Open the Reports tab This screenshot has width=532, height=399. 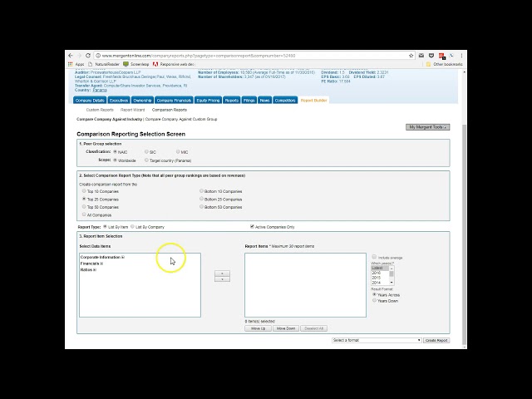point(232,101)
